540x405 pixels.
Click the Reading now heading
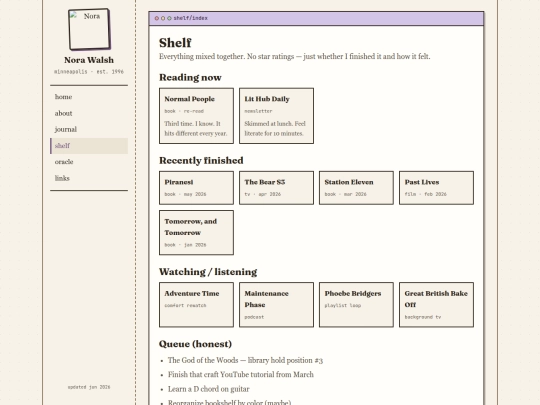click(x=190, y=77)
